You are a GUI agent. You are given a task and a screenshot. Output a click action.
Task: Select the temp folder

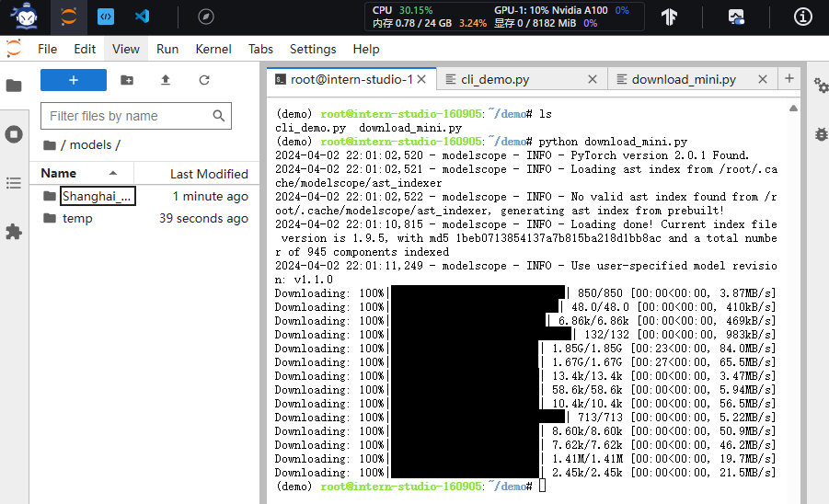tap(77, 218)
